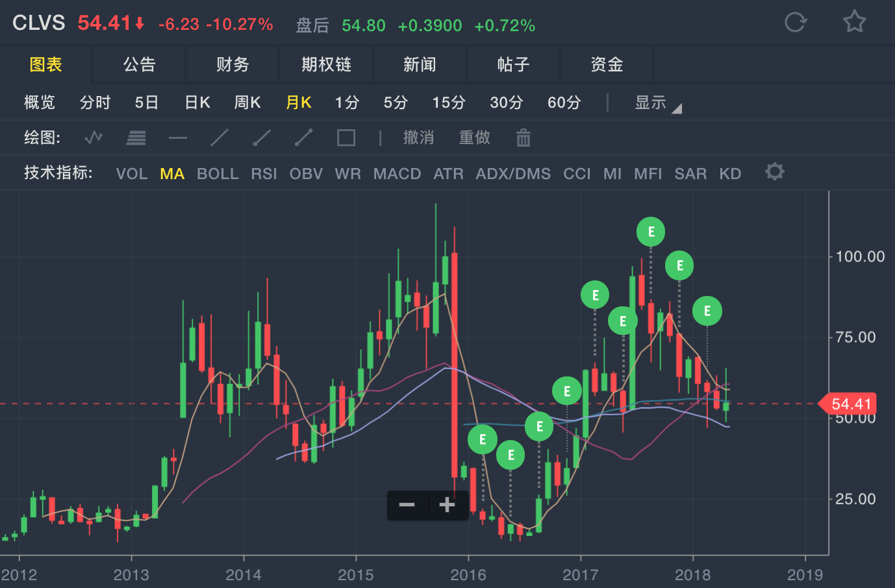The image size is (895, 588).
Task: Enable the OBV indicator
Action: pyautogui.click(x=306, y=174)
